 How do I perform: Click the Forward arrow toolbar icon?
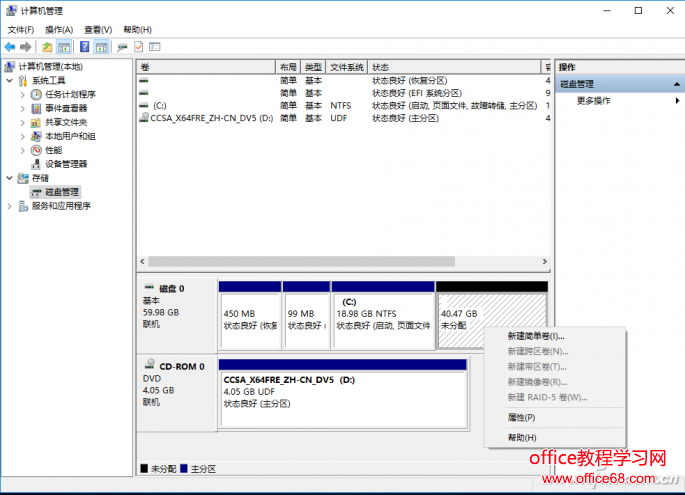click(26, 47)
